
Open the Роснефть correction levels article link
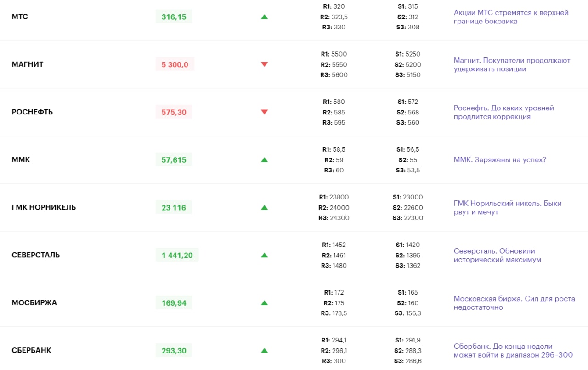(x=504, y=112)
